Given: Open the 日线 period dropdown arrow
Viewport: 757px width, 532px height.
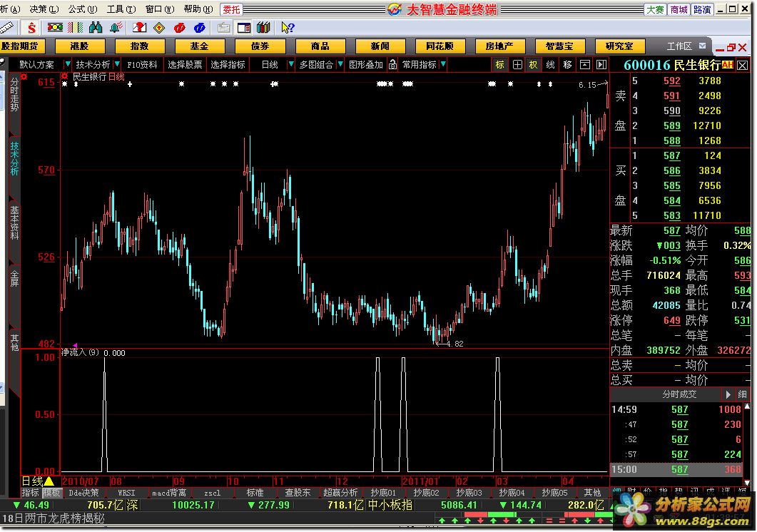Looking at the screenshot, I should [x=290, y=64].
